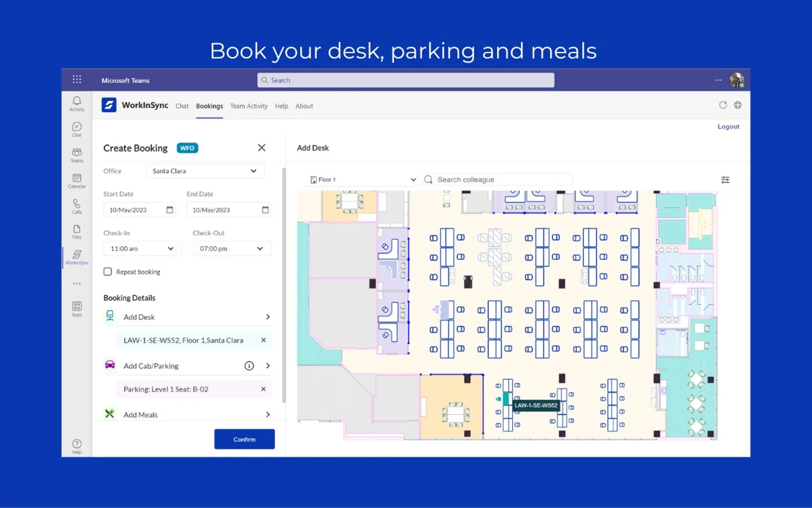
Task: Switch to the Bookings tab
Action: click(x=210, y=106)
